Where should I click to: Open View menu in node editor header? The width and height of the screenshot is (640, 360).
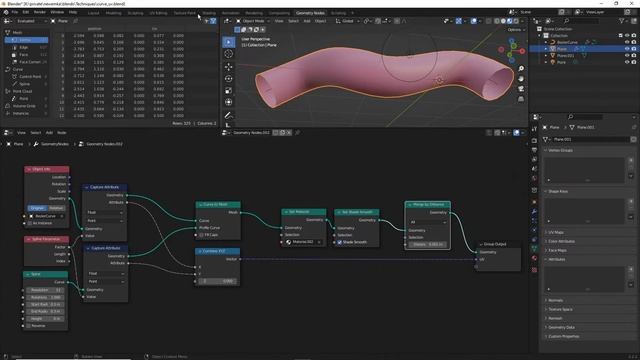click(21, 133)
